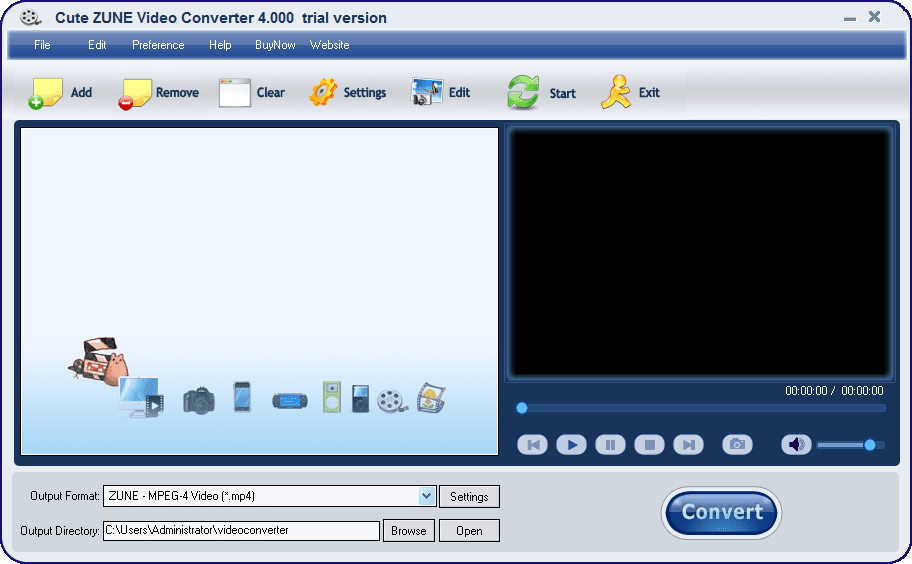Screen dimensions: 912x564
Task: Pause the preview playback
Action: [610, 445]
